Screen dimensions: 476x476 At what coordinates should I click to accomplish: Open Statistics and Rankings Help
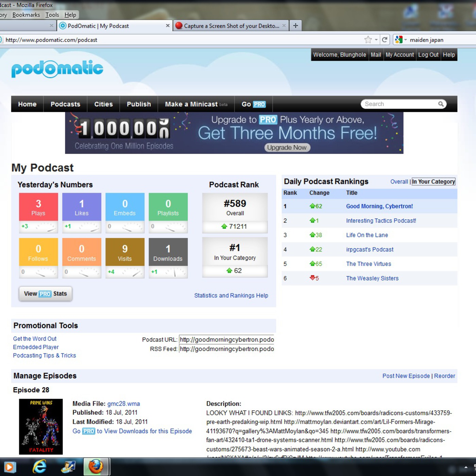(x=231, y=295)
